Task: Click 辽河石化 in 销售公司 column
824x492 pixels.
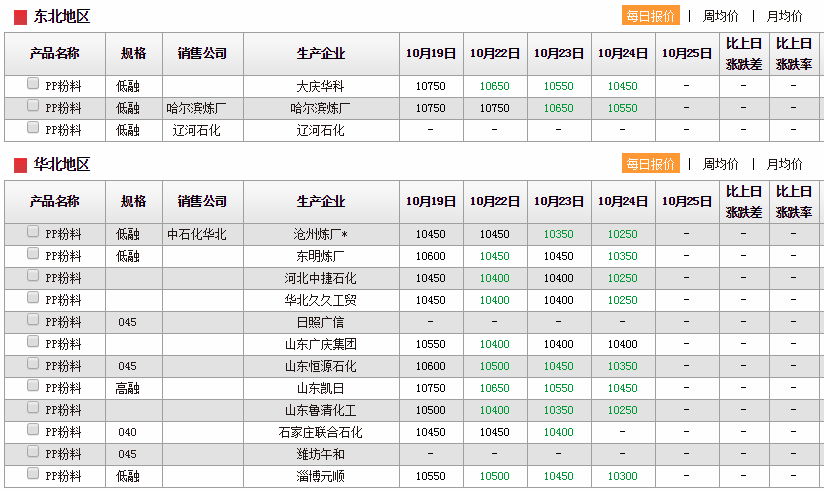Action: [x=197, y=130]
